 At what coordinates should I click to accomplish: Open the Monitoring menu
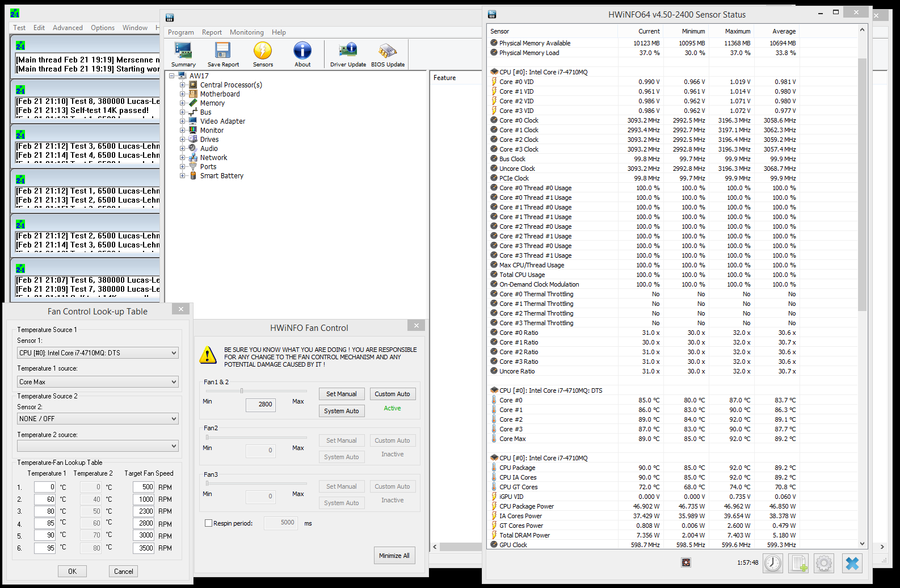[x=246, y=32]
